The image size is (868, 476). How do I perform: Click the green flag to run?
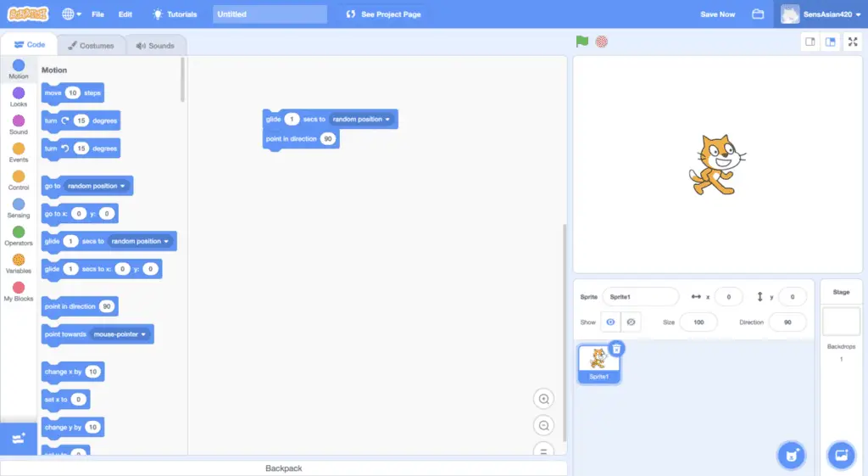tap(581, 42)
